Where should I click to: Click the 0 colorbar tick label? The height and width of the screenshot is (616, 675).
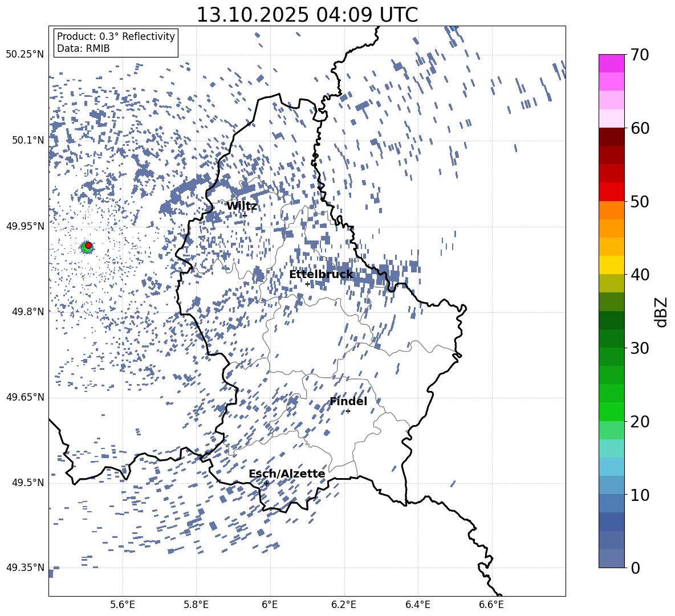[635, 568]
